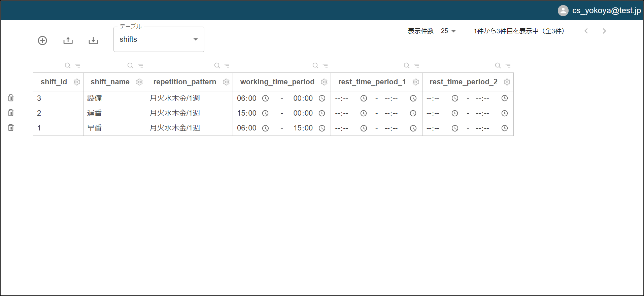
Task: Open filter for shift_name column
Action: tap(140, 65)
